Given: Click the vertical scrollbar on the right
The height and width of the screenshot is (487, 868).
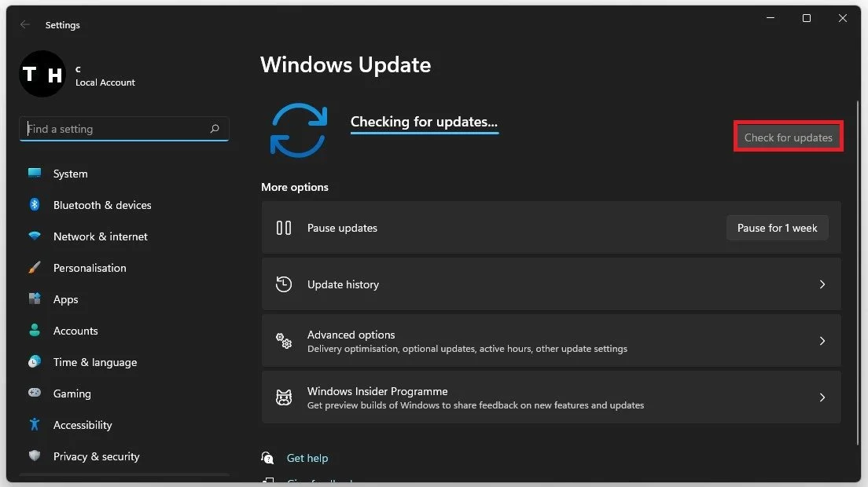Looking at the screenshot, I should pyautogui.click(x=858, y=272).
